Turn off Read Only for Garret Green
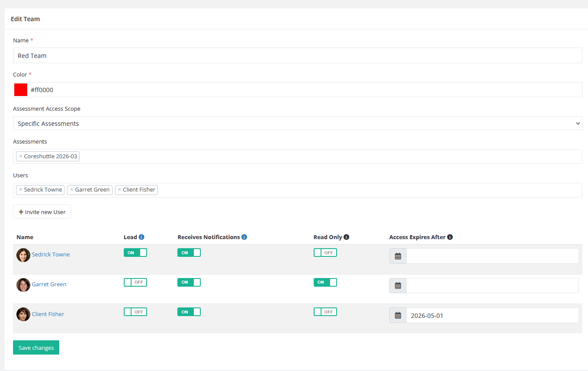This screenshot has width=588, height=371. [325, 282]
